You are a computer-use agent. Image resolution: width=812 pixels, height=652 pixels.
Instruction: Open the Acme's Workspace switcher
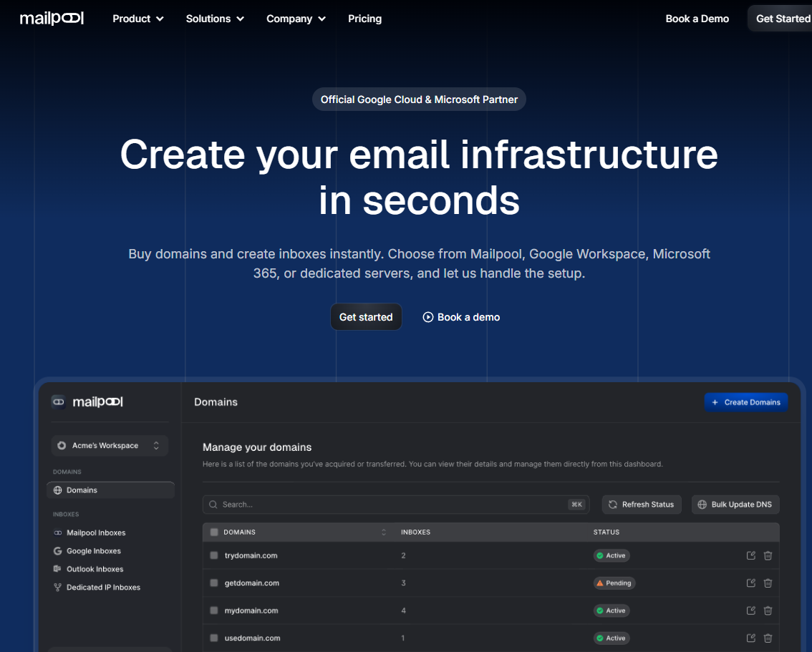pos(109,445)
